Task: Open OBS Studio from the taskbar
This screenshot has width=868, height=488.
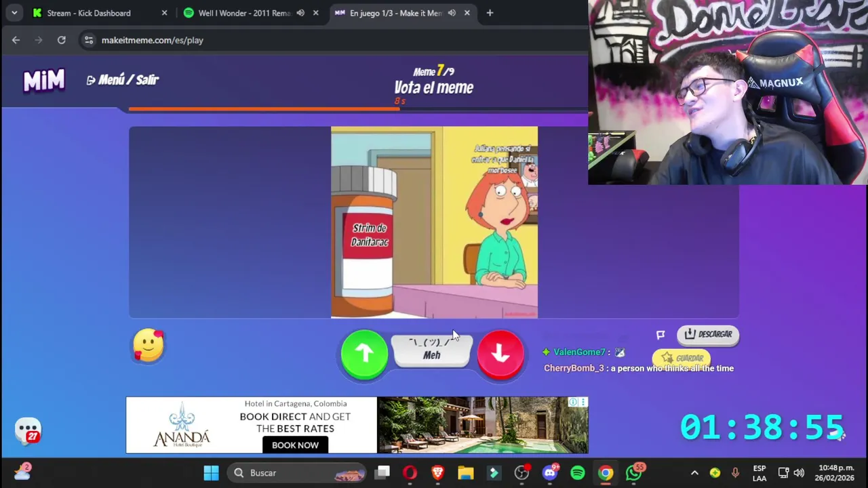Action: [521, 473]
